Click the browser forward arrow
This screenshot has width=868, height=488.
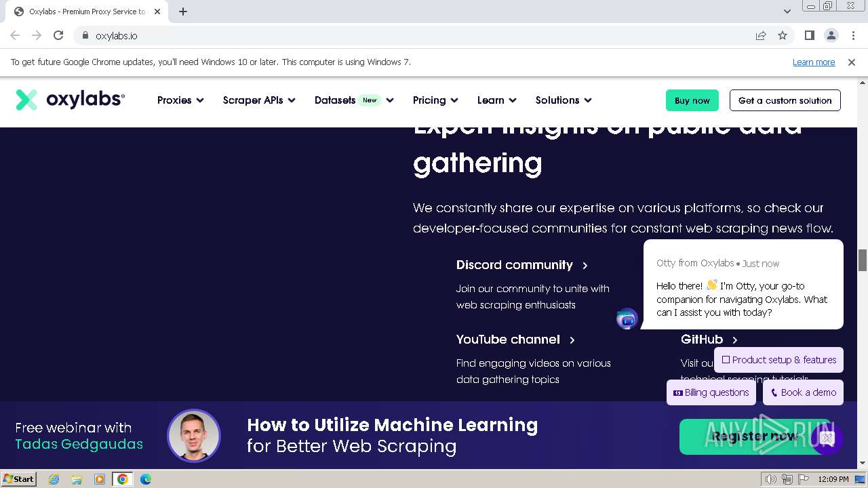pos(37,35)
